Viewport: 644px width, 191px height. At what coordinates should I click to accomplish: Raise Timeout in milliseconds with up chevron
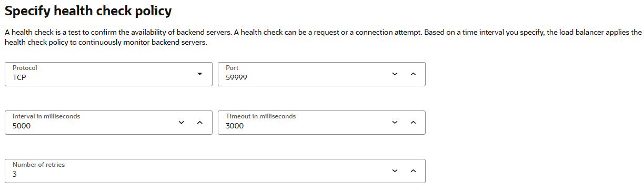pos(413,123)
